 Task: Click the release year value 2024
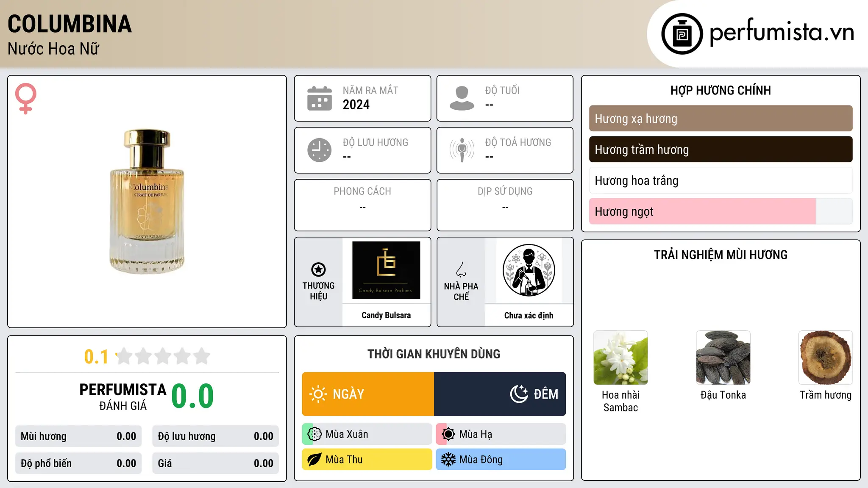point(356,105)
